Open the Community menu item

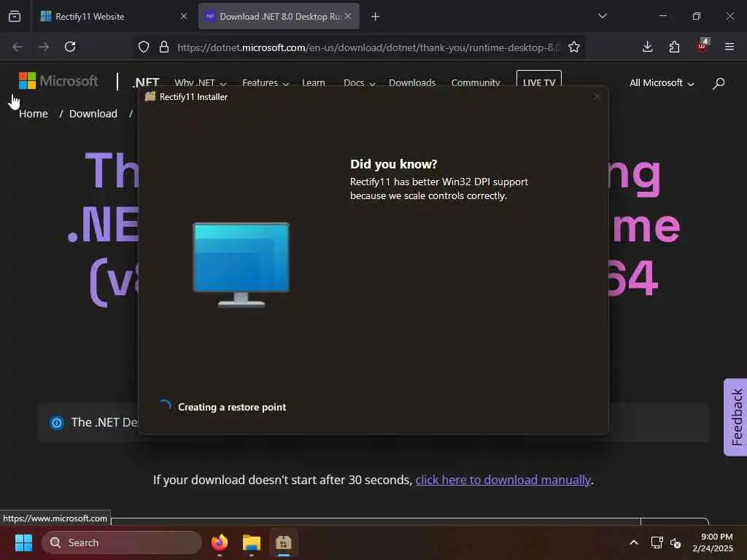476,83
